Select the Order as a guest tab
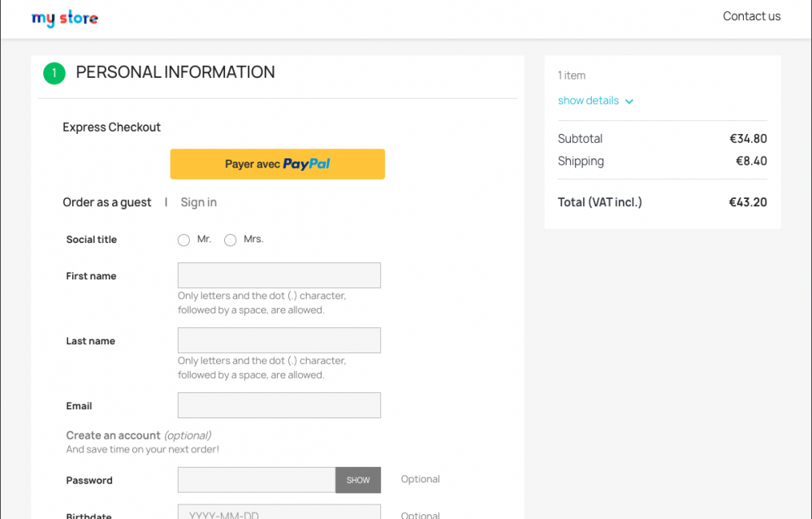Viewport: 812px width, 519px height. click(106, 202)
